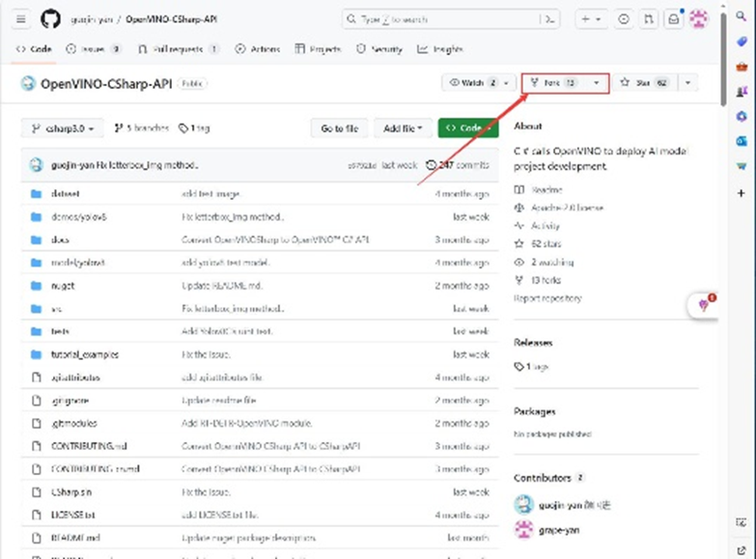756x559 pixels.
Task: View the 13 forks link in About
Action: tap(538, 280)
